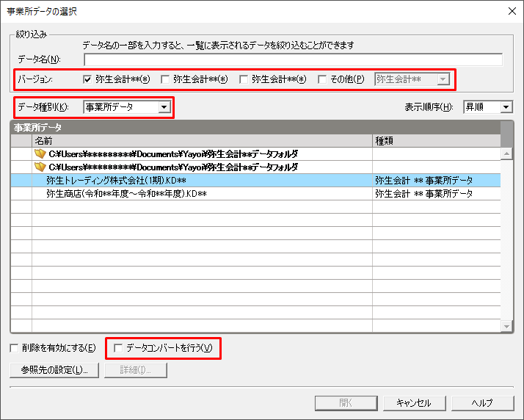Close the 事業所データの選択 dialog
This screenshot has height=420, width=524.
(x=512, y=11)
